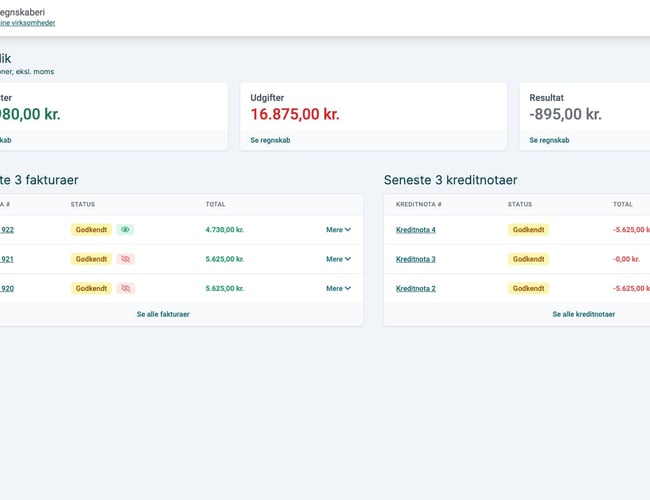The width and height of the screenshot is (650, 500).
Task: Expand Mere options for invoice 920
Action: tap(338, 288)
